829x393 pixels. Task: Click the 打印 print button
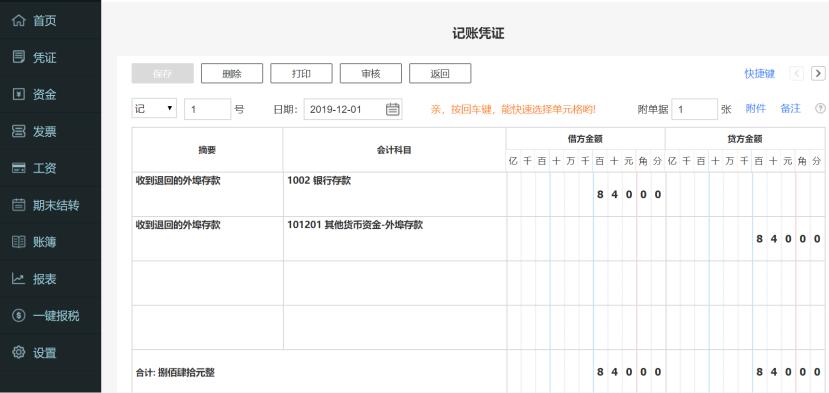[x=301, y=74]
